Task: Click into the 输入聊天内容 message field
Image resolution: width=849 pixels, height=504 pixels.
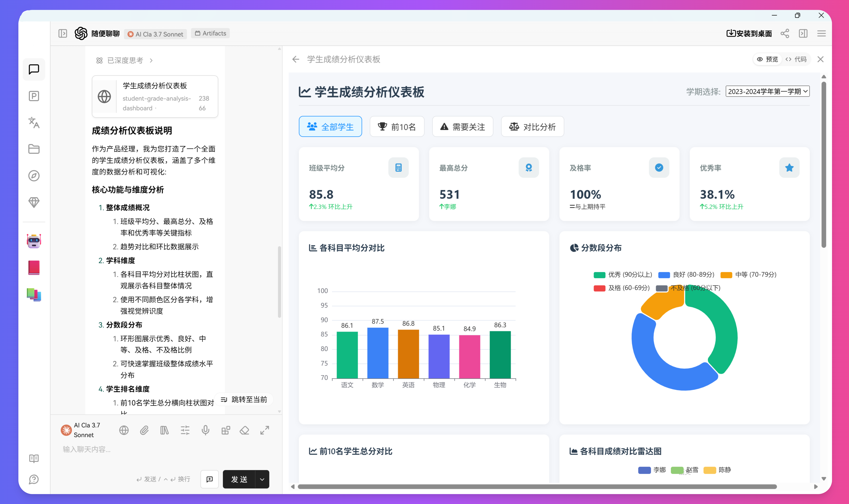Action: (x=166, y=450)
